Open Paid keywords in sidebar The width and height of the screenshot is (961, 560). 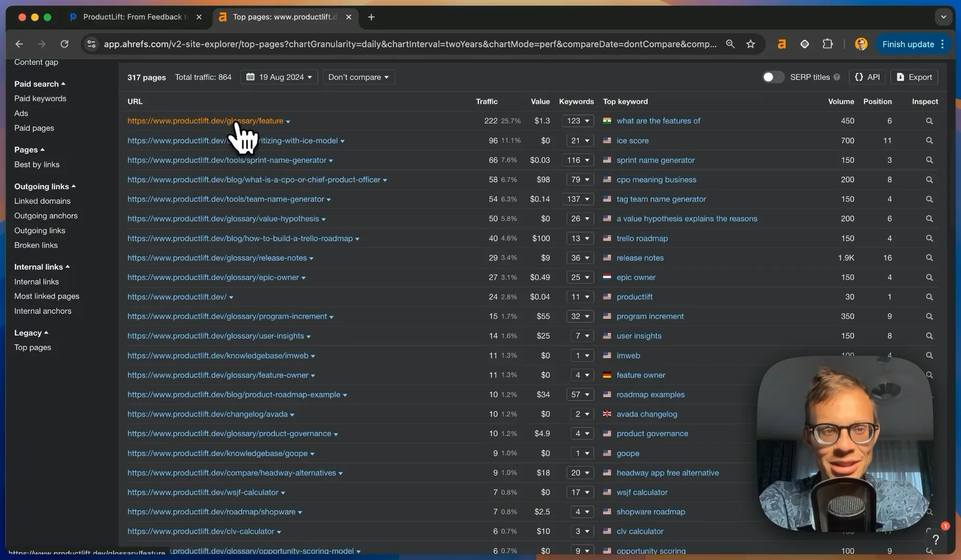point(40,99)
